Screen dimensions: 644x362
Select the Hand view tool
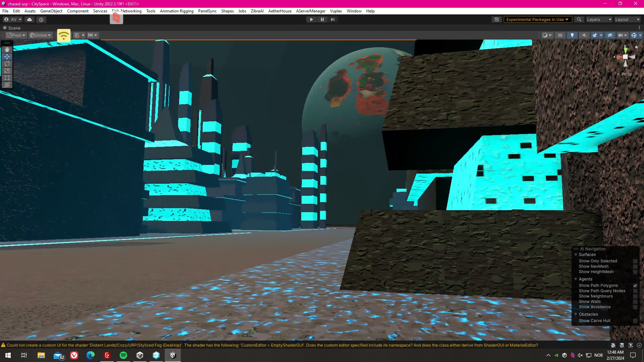[x=7, y=50]
